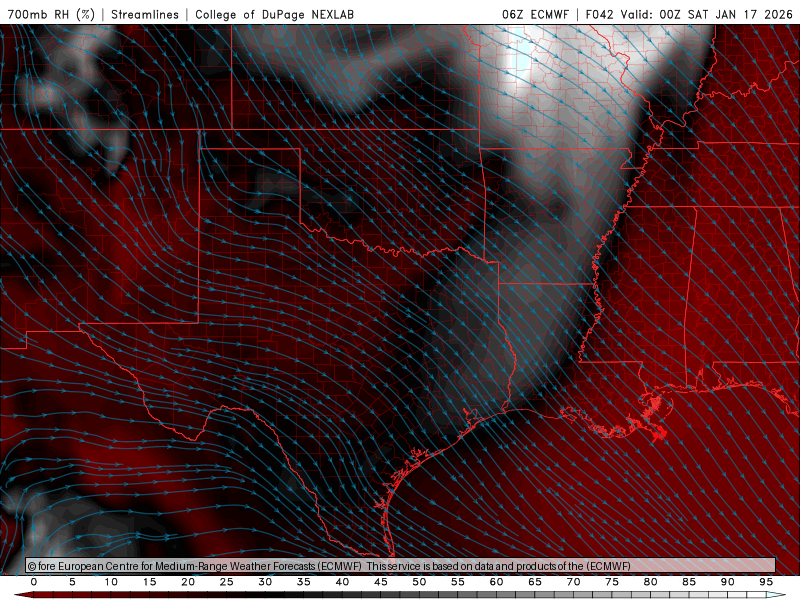Click the "700mb RH (%)" title text
Viewport: 800px width, 600px height.
[x=52, y=14]
